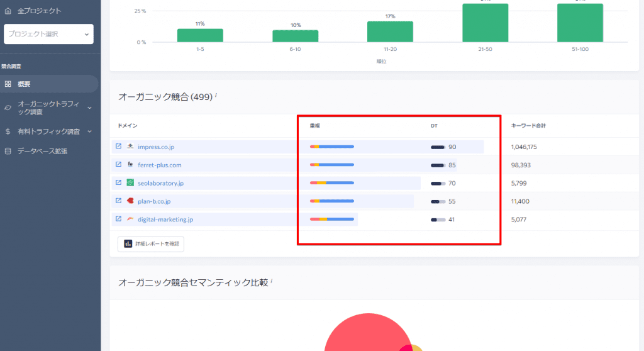Click the DT column header

coord(434,126)
